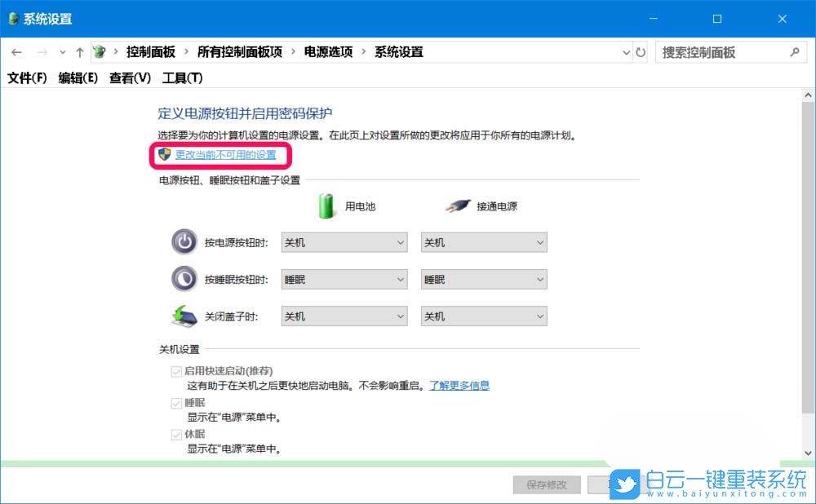Click the battery icon beside 用电池
This screenshot has width=816, height=504.
coord(326,206)
